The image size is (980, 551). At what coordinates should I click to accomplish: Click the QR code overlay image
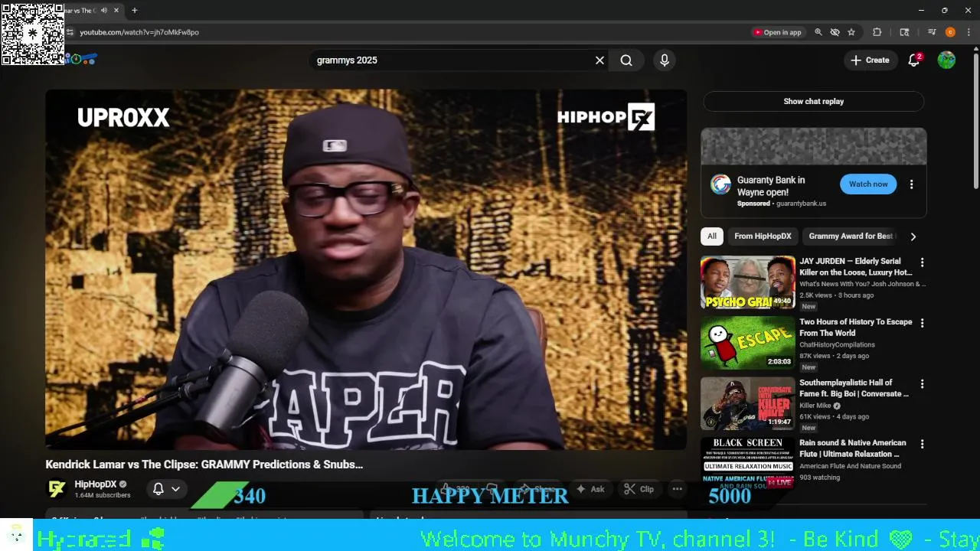coord(32,33)
